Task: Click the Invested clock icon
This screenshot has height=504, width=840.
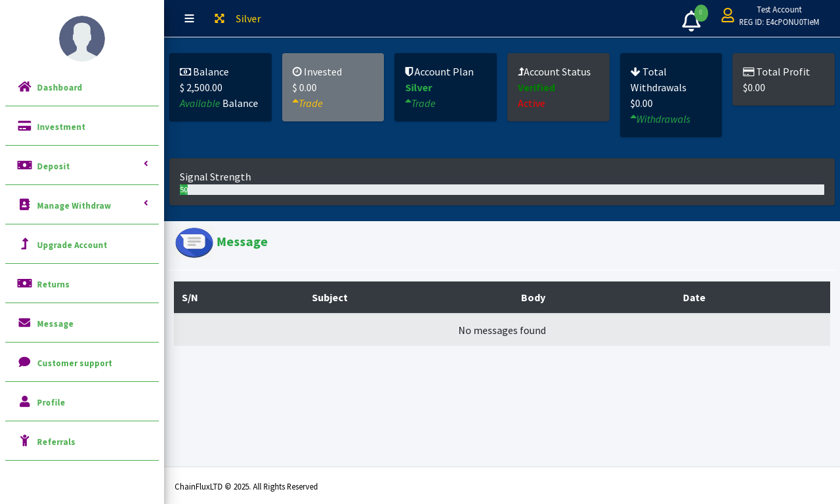Action: coord(297,72)
